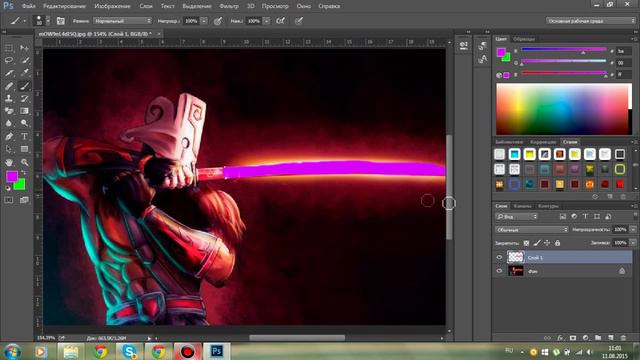Open layer opacity dropdown arrow
The width and height of the screenshot is (640, 360).
point(633,230)
